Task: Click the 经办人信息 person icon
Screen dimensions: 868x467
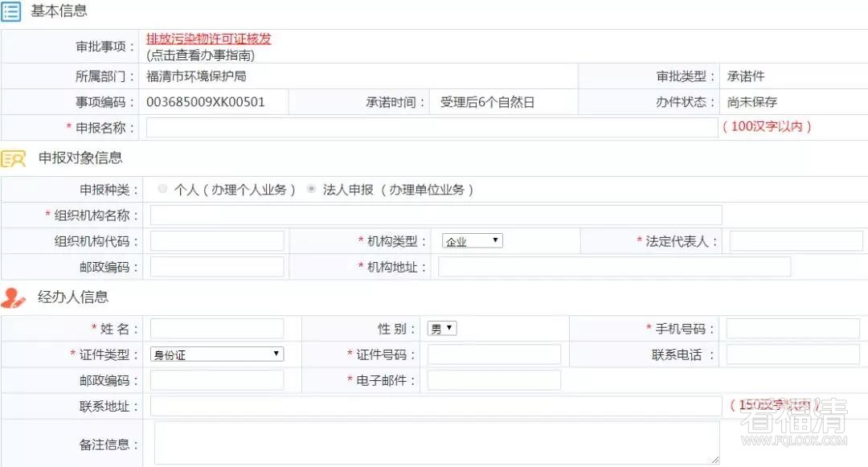Action: pyautogui.click(x=14, y=298)
